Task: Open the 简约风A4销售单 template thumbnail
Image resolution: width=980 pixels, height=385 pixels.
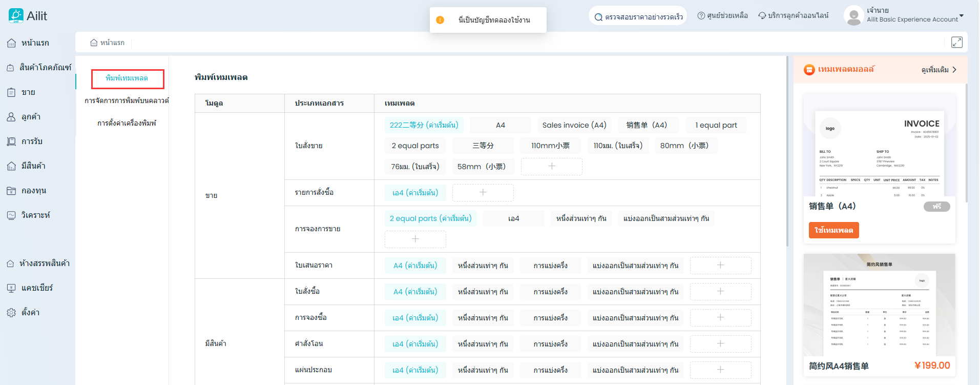Action: [x=879, y=305]
